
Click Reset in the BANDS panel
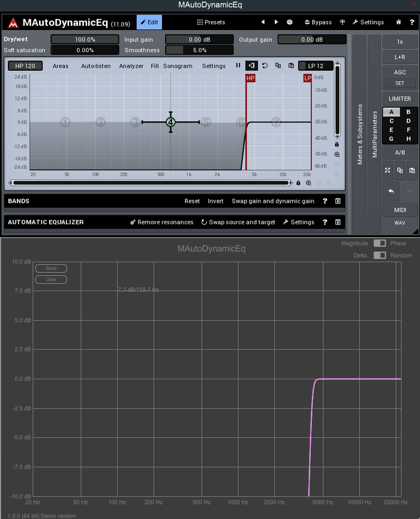[192, 201]
